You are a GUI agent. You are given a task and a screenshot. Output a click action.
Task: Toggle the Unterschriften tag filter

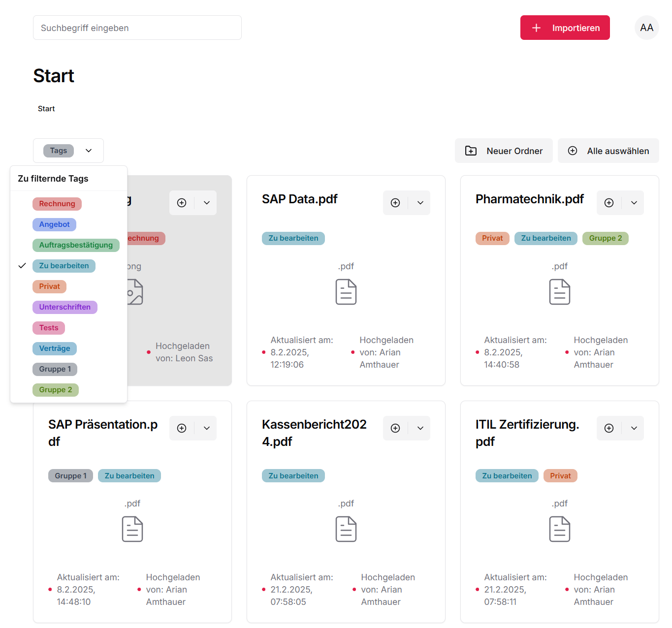65,307
